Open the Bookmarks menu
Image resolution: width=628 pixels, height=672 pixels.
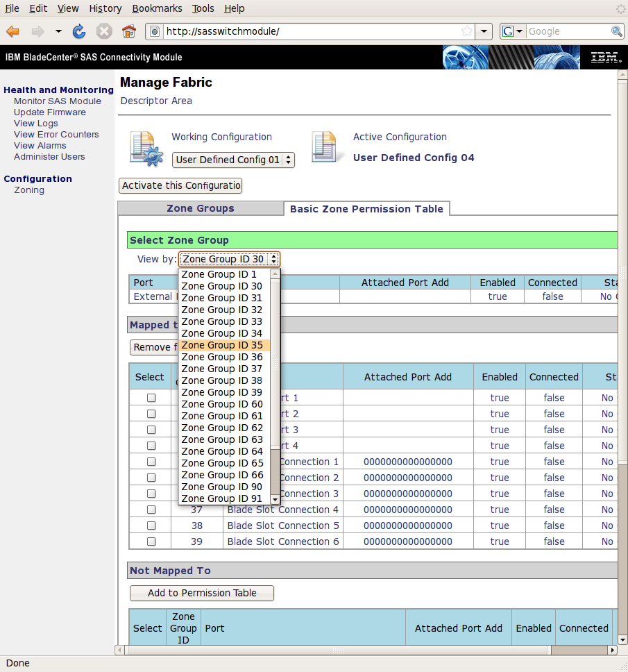tap(157, 8)
